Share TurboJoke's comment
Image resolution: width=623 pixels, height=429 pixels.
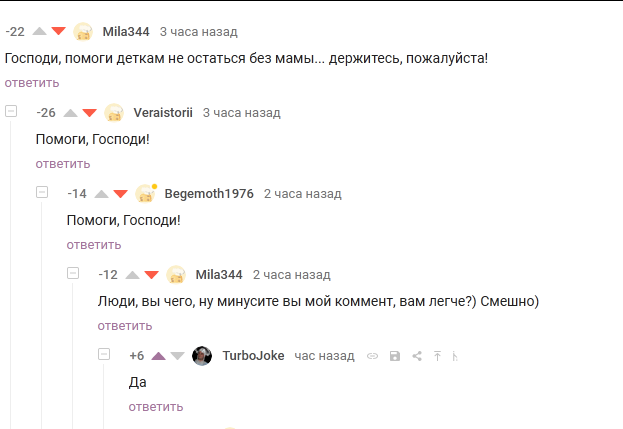pos(417,356)
